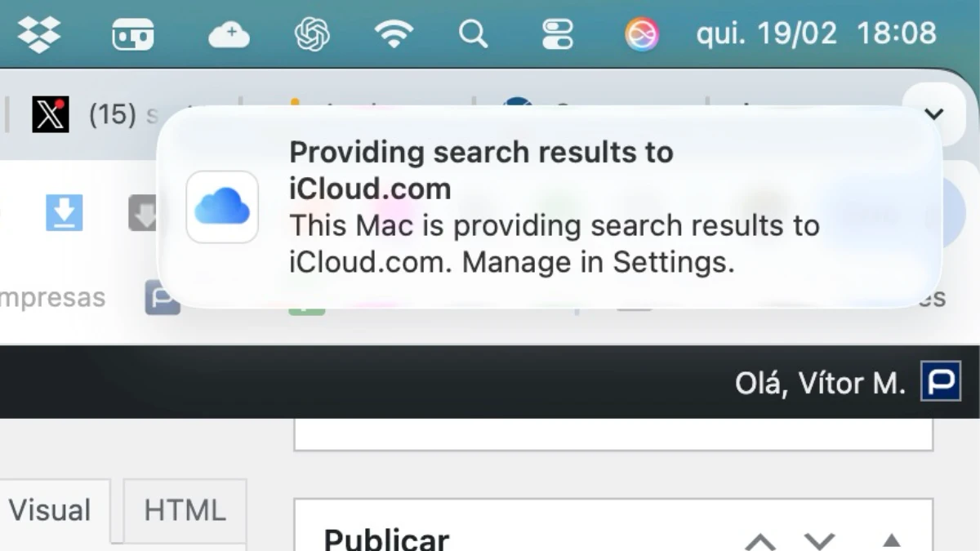
Task: Click the P avatar in admin bar
Action: click(x=940, y=382)
